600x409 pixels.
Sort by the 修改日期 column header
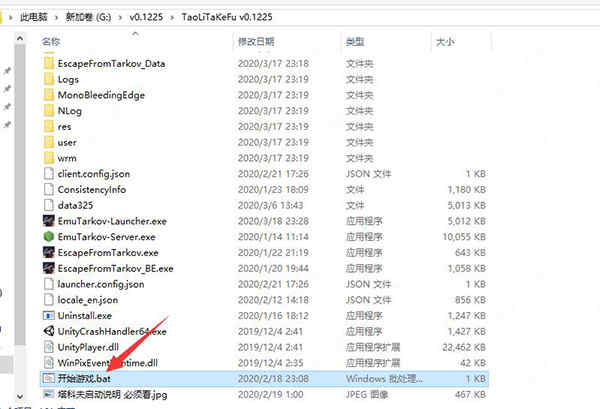click(x=256, y=41)
